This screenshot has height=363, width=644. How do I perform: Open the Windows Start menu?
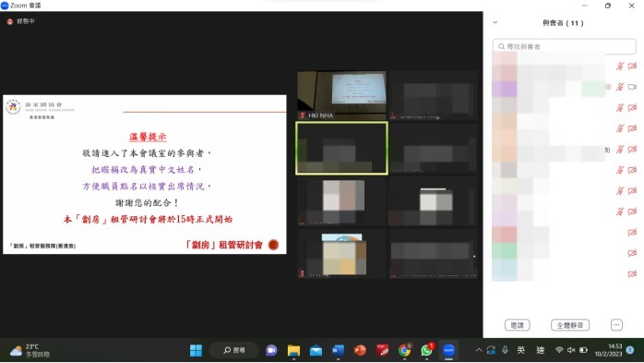[x=196, y=351]
